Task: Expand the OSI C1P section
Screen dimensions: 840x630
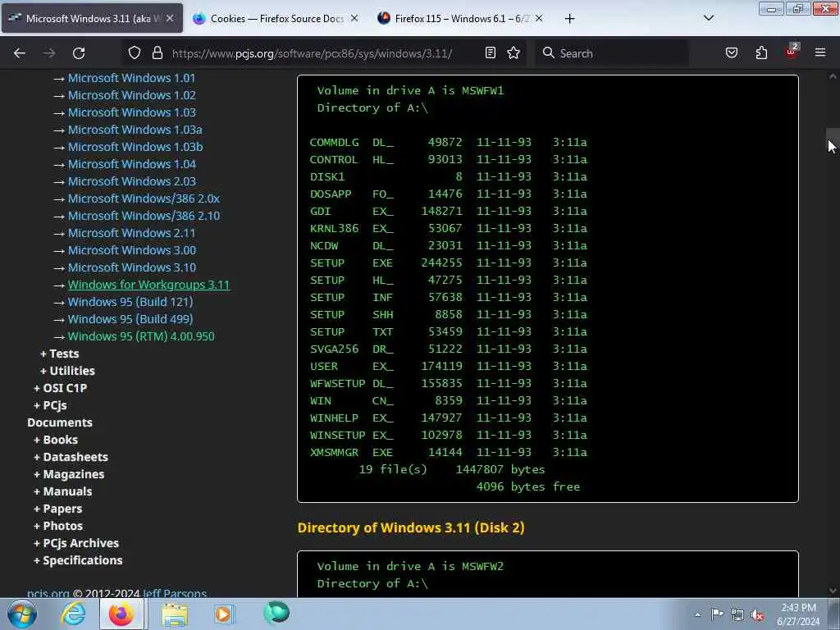Action: tap(60, 388)
